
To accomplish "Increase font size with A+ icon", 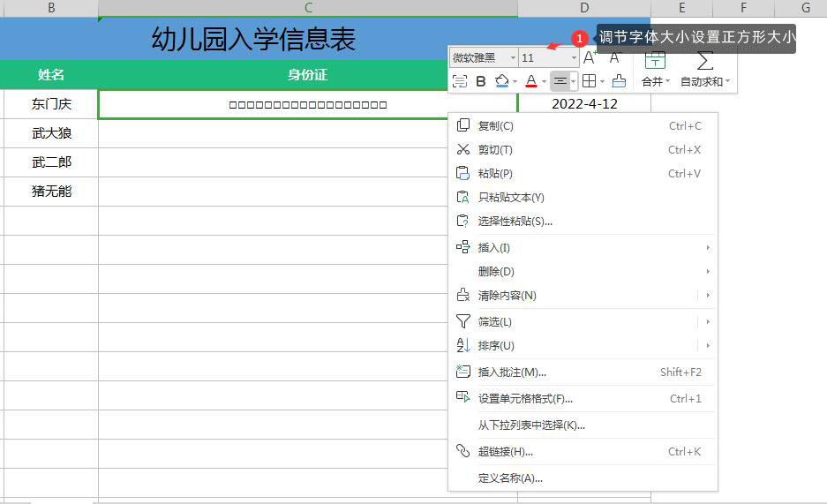I will 590,57.
